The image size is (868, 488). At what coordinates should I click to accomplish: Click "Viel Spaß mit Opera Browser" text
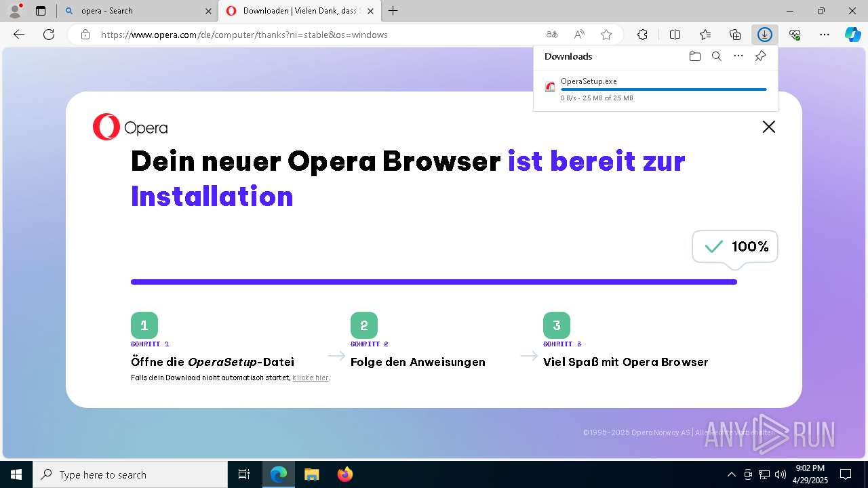coord(625,362)
